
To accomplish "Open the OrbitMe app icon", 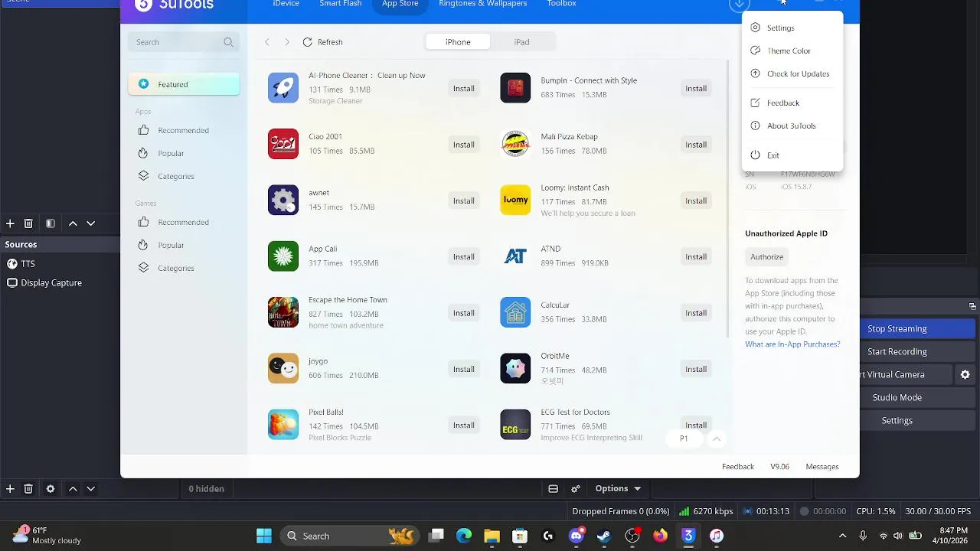I will point(515,369).
